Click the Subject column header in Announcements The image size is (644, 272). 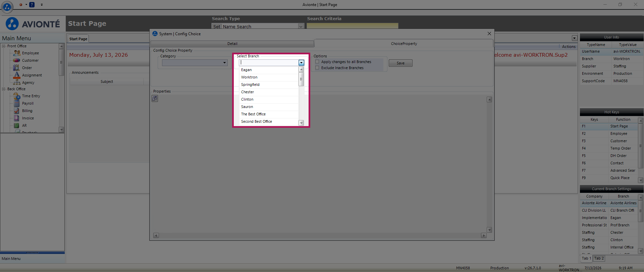pyautogui.click(x=107, y=81)
